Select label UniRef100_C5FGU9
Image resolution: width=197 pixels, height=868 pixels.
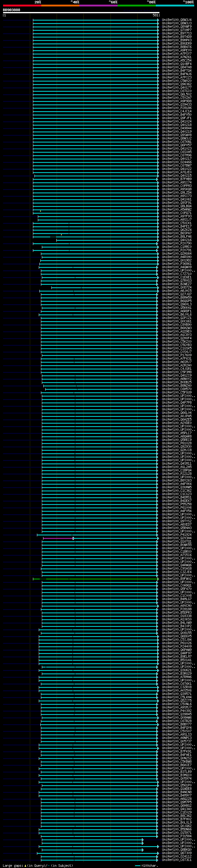point(177,392)
